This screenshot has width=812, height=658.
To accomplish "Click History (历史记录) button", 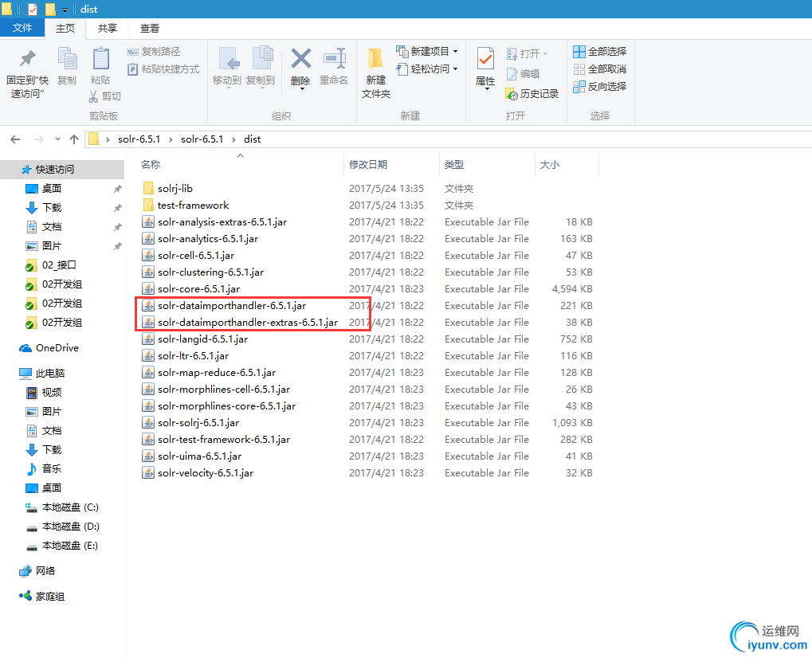I will pos(532,94).
